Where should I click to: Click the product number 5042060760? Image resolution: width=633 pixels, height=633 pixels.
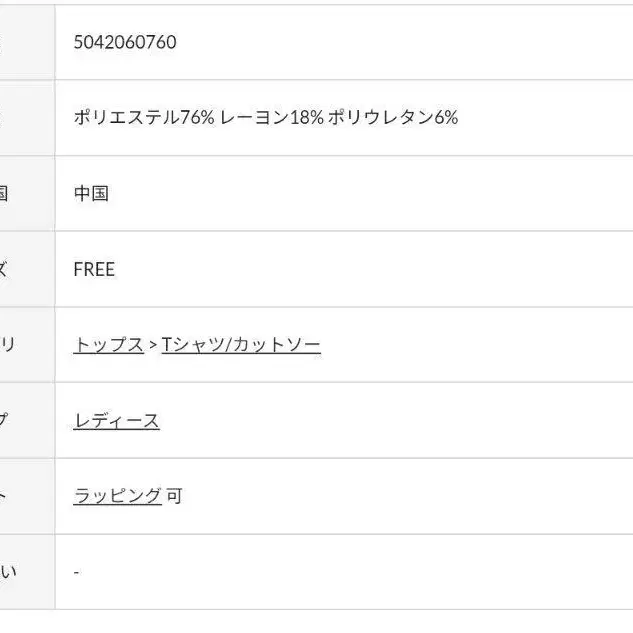[125, 42]
